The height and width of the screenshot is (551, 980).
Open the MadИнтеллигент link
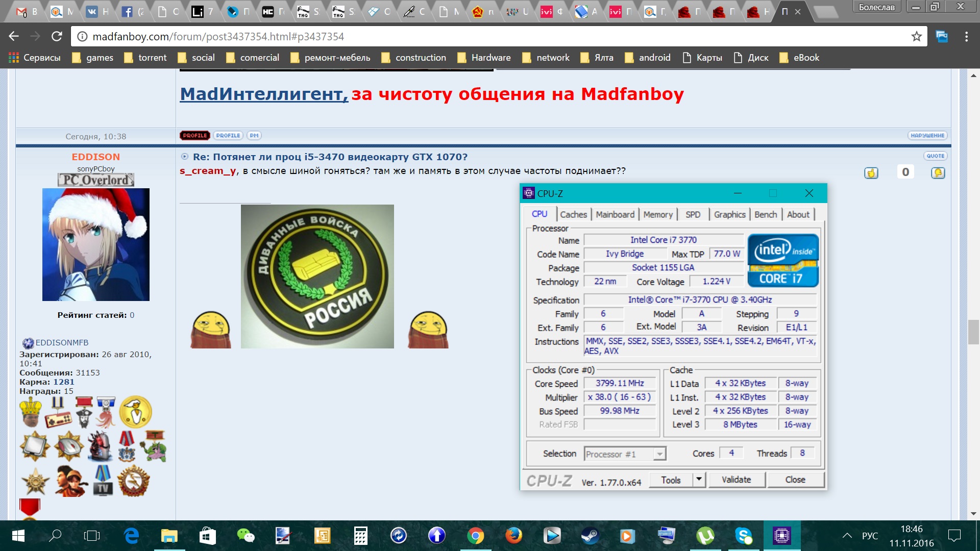click(x=264, y=94)
